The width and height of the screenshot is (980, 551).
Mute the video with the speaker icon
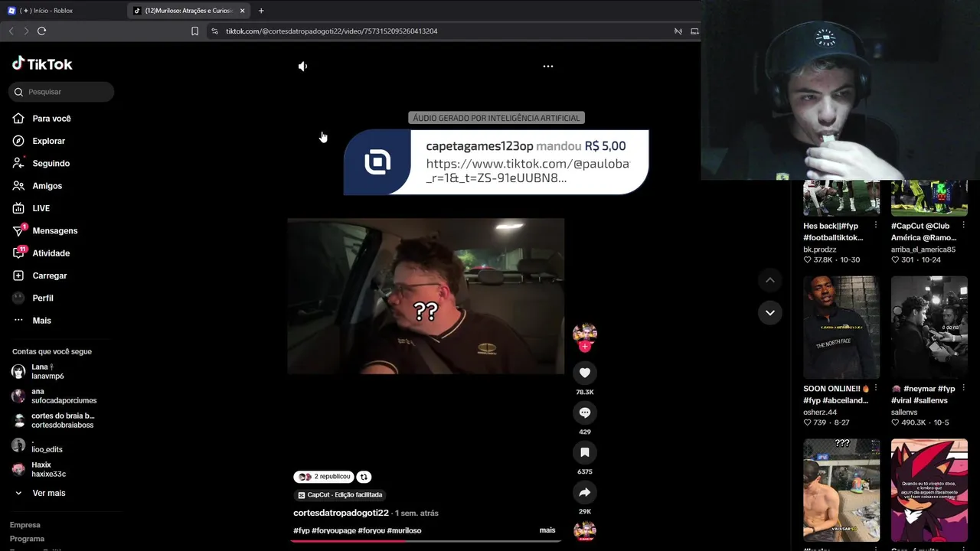tap(302, 67)
